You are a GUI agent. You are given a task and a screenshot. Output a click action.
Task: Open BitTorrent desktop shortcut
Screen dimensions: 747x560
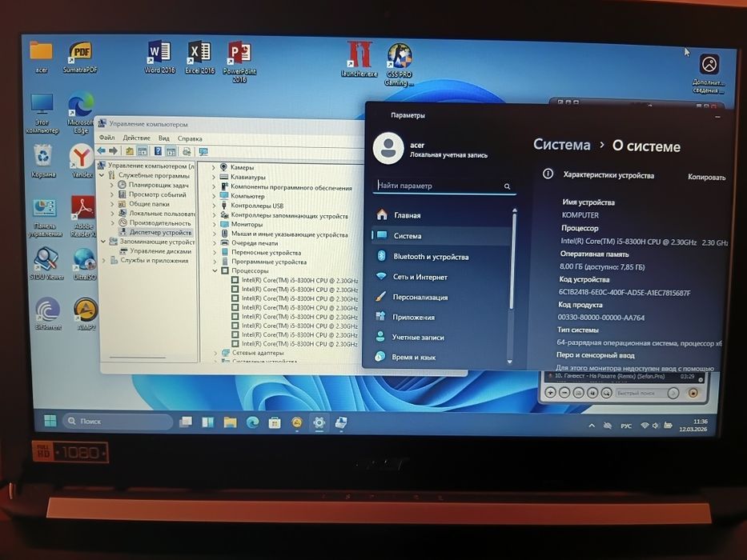[x=48, y=314]
